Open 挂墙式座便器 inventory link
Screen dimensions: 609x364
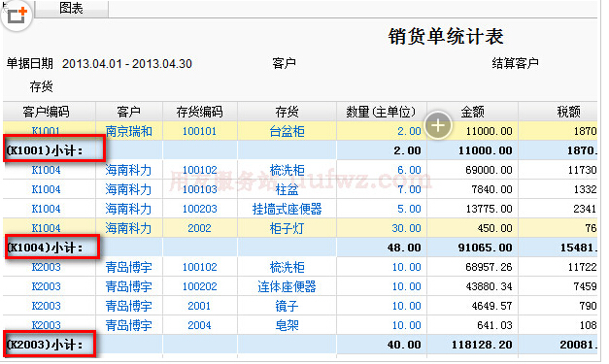tap(287, 209)
